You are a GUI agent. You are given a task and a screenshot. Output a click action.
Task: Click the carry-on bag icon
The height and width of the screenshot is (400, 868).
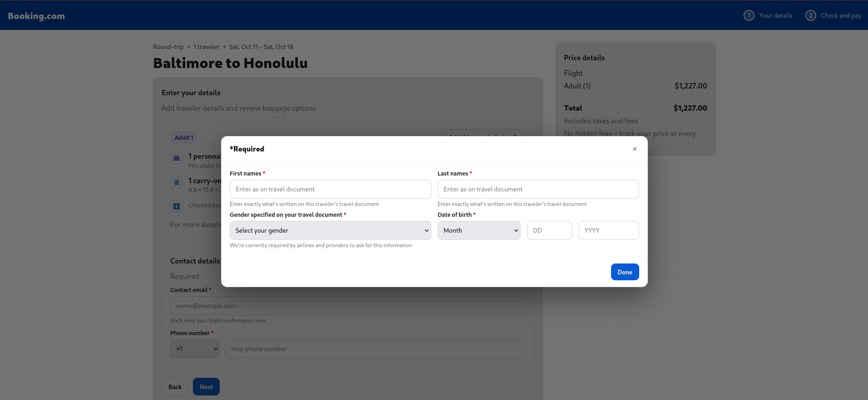[177, 182]
